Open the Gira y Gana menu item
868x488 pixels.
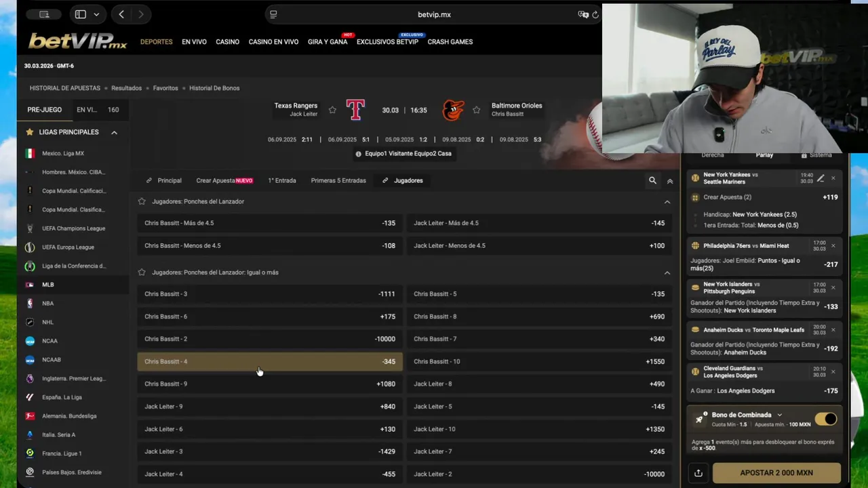tap(328, 42)
